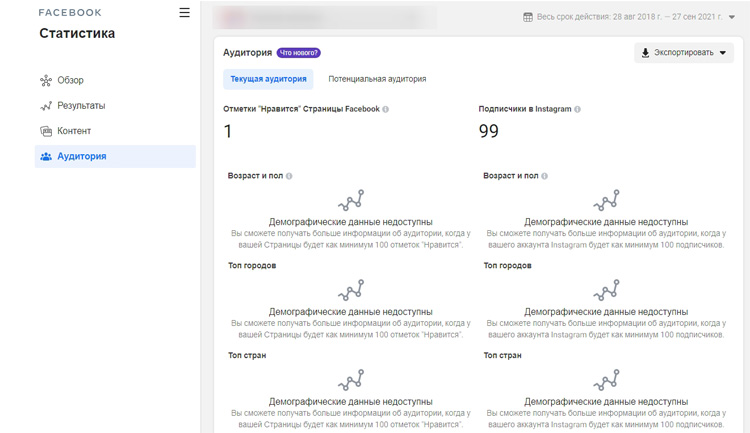750x433 pixels.
Task: Click the Топ стран label under Instagram
Action: point(502,355)
